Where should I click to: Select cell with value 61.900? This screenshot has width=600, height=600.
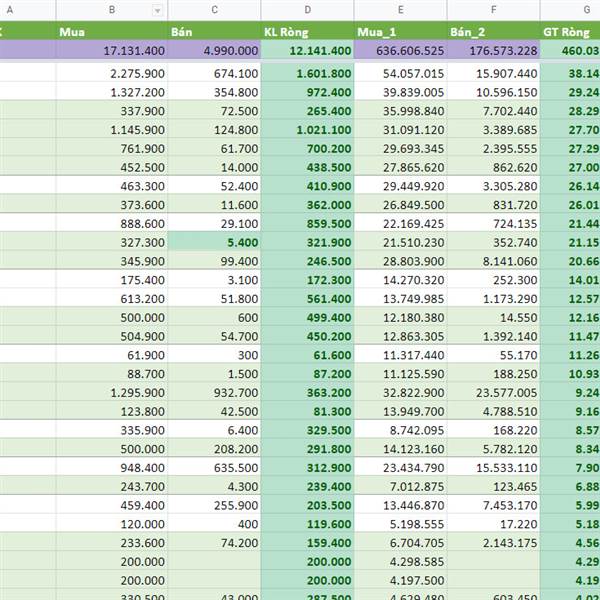tap(112, 355)
